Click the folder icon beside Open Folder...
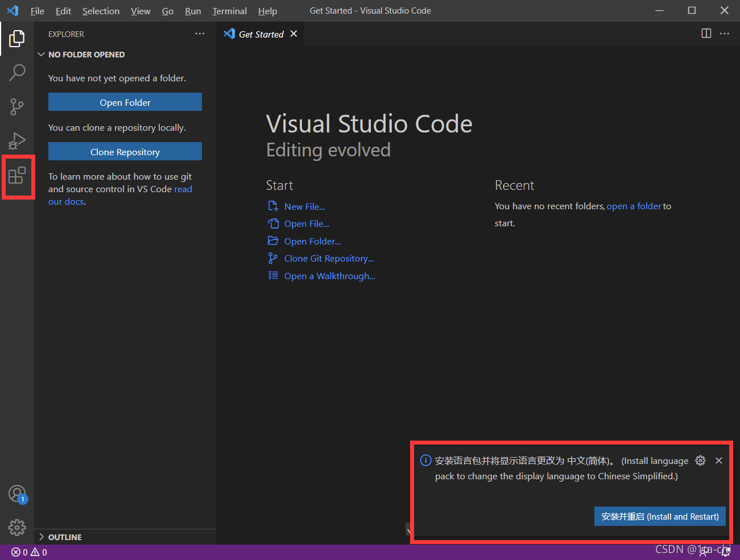Image resolution: width=740 pixels, height=560 pixels. pos(273,241)
